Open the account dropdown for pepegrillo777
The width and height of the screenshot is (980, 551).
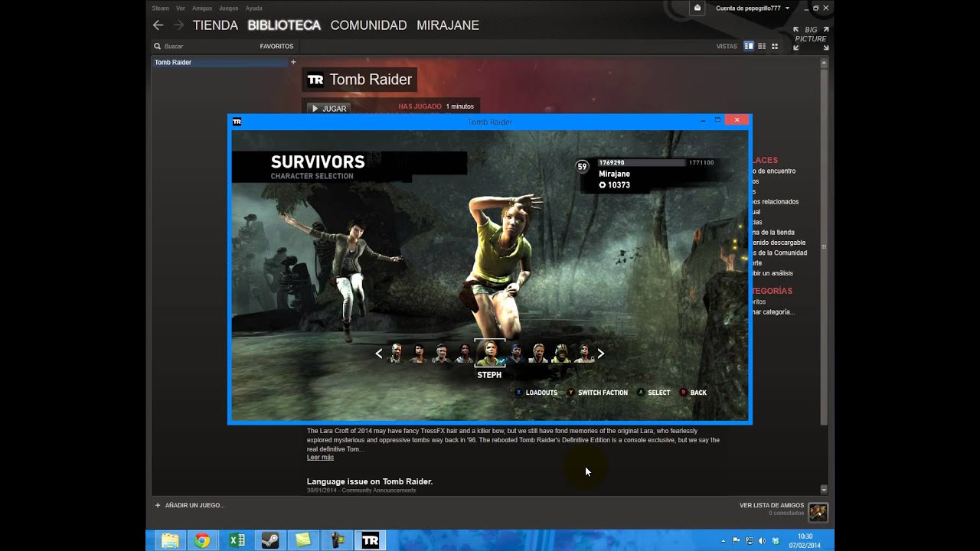[x=753, y=8]
